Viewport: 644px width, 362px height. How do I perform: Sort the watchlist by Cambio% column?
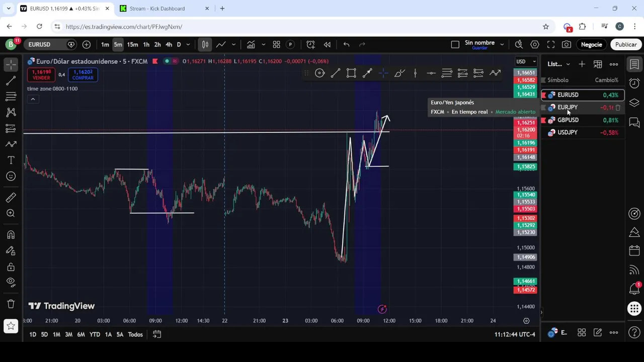point(606,80)
